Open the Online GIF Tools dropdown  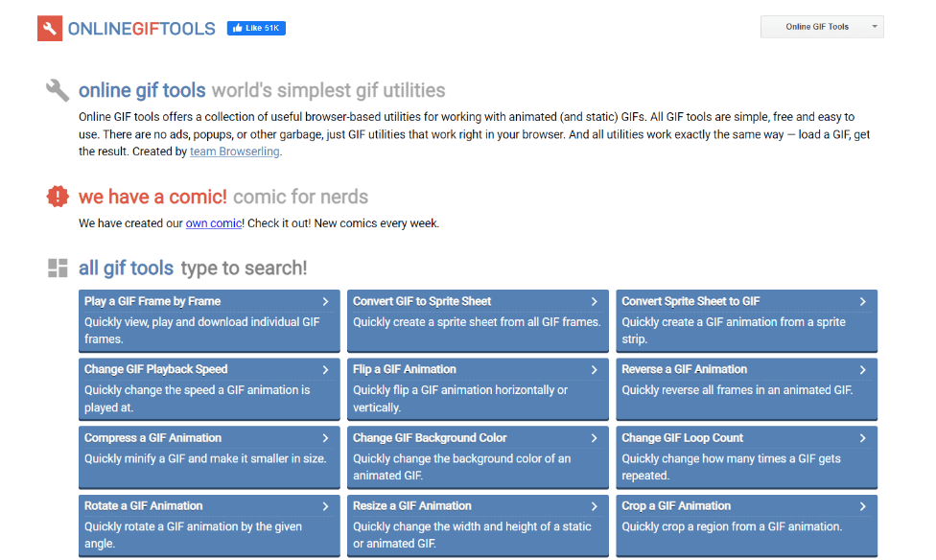[x=822, y=27]
